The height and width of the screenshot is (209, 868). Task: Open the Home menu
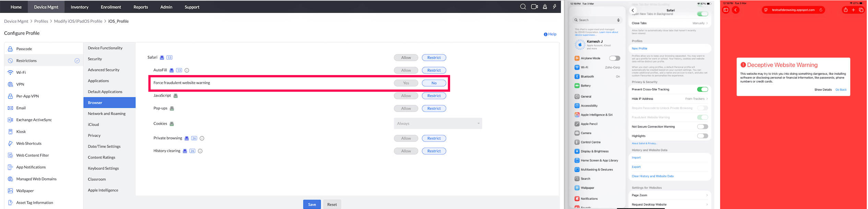click(16, 7)
